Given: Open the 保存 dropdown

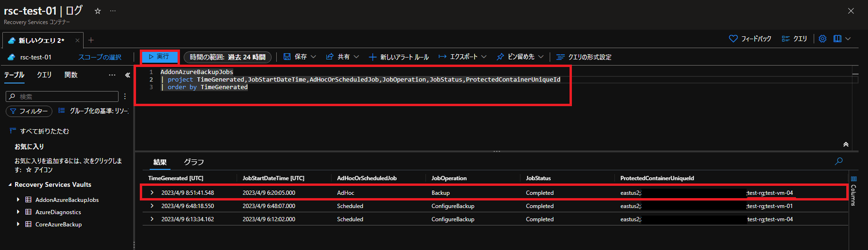Looking at the screenshot, I should pyautogui.click(x=300, y=57).
